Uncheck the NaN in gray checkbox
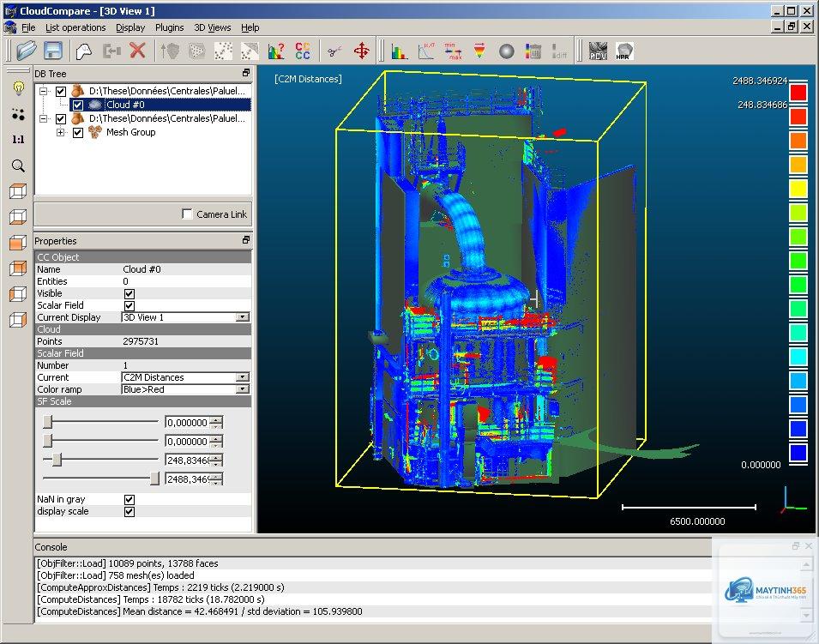Image resolution: width=819 pixels, height=644 pixels. [x=129, y=500]
